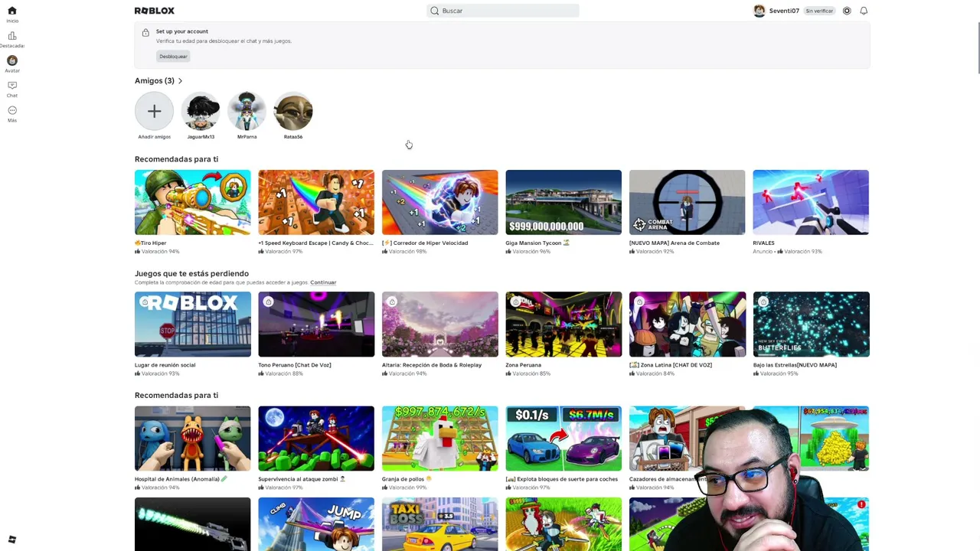This screenshot has height=551, width=980.
Task: Open the Chat icon in the sidebar
Action: click(12, 85)
